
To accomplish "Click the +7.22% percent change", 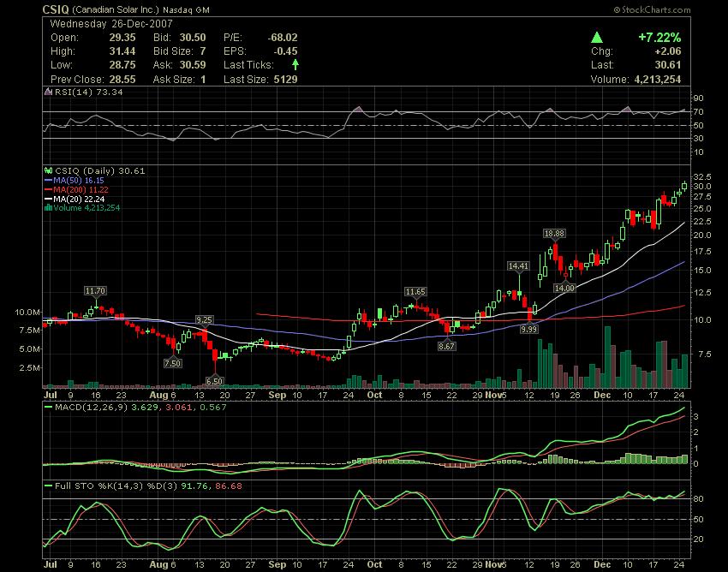I will pyautogui.click(x=659, y=38).
